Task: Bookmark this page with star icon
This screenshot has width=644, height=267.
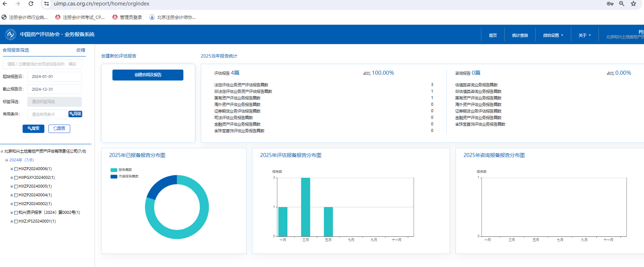Action: (633, 4)
